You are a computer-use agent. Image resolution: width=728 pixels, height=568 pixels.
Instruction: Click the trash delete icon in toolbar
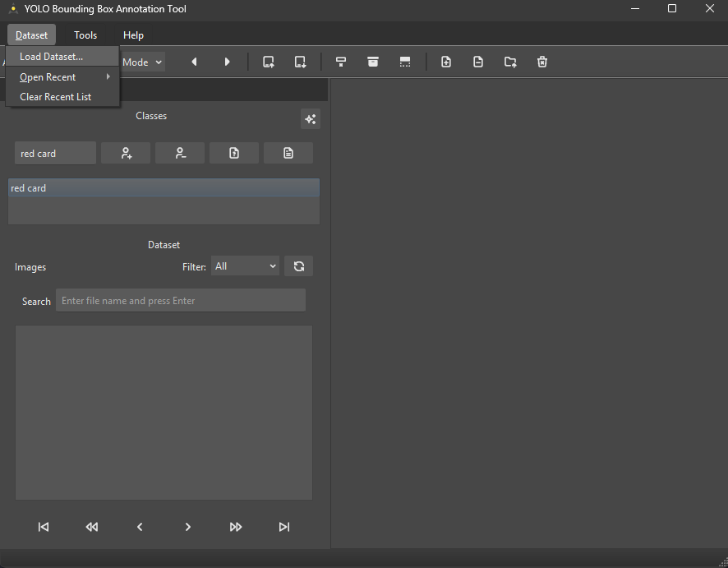tap(542, 62)
